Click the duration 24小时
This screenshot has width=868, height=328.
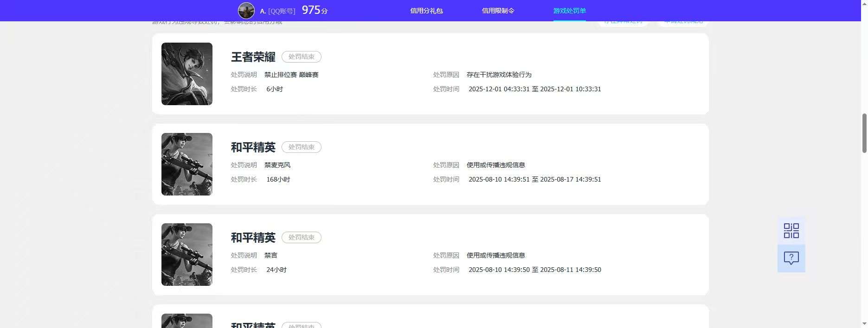tap(276, 270)
